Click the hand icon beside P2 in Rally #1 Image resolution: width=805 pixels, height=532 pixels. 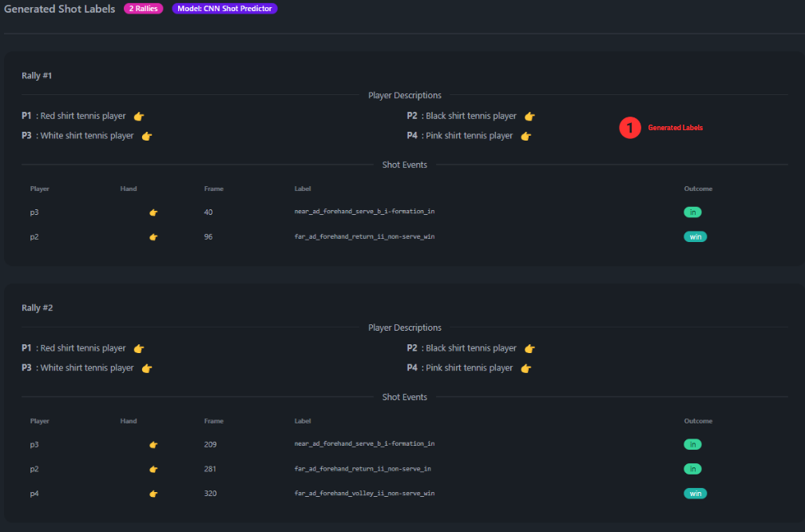coord(529,116)
